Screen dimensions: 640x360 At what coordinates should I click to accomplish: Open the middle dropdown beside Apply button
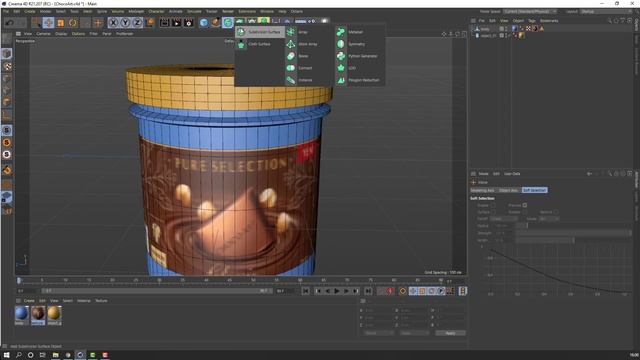(414, 333)
